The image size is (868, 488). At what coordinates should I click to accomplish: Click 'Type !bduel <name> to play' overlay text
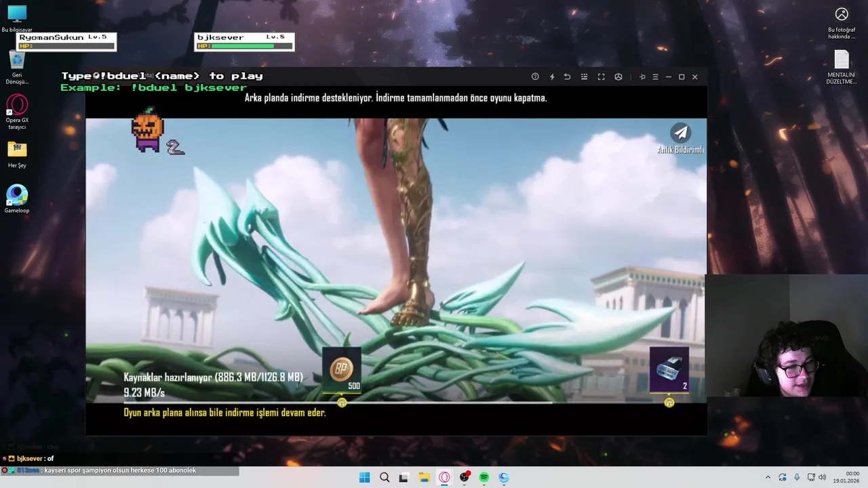pyautogui.click(x=162, y=76)
